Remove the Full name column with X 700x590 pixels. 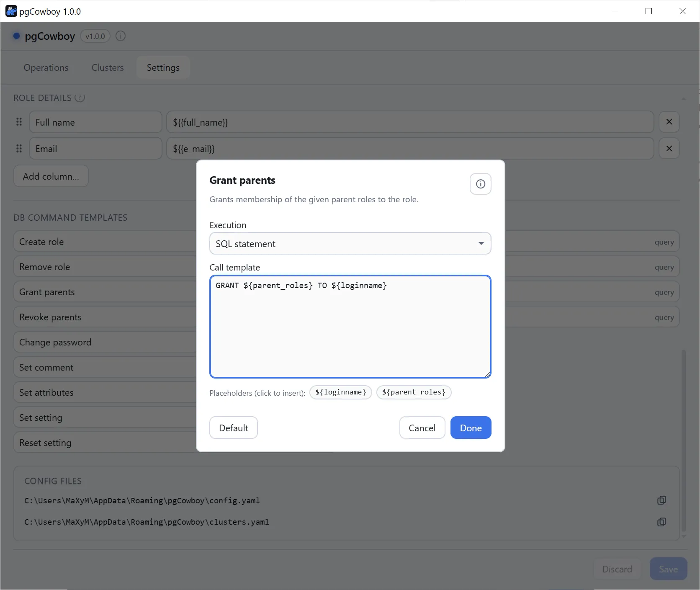pos(669,122)
